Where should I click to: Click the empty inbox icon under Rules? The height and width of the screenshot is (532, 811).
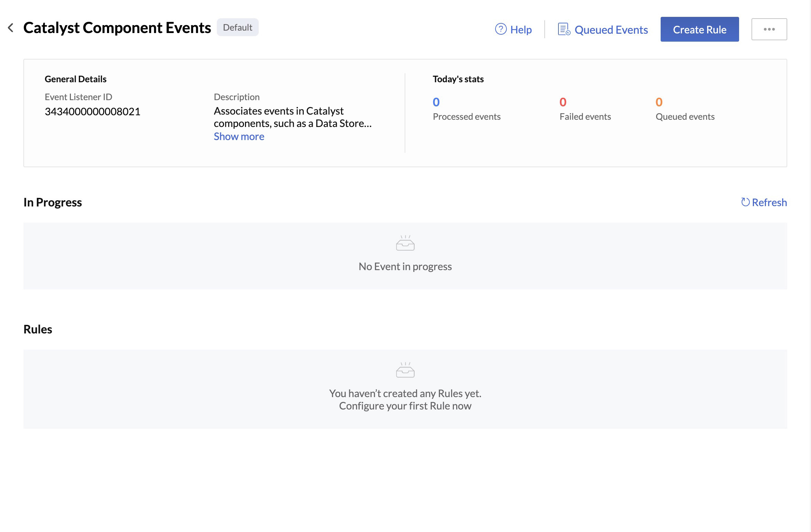click(405, 370)
